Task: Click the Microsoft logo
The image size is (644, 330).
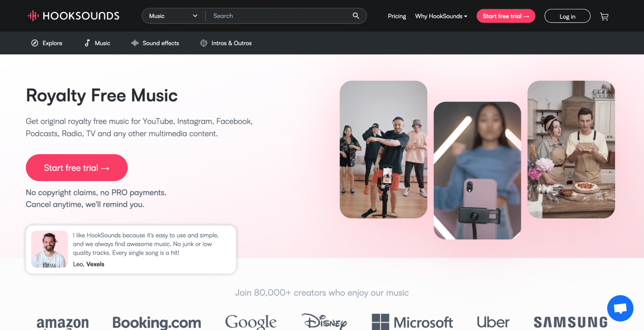Action: [x=412, y=322]
